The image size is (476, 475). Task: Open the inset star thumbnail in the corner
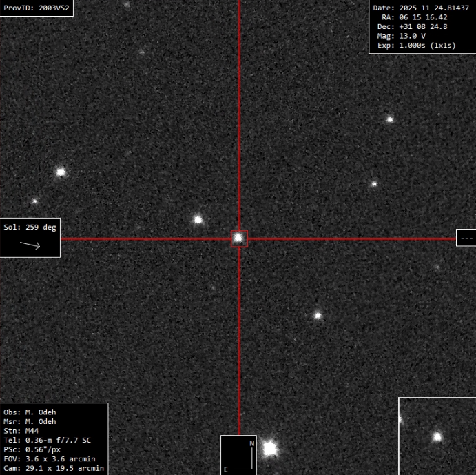click(x=437, y=436)
